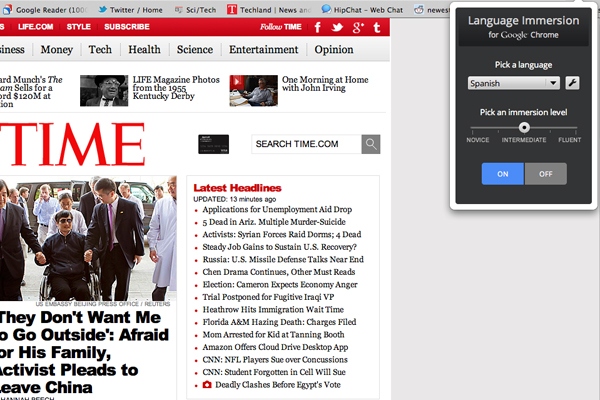Open 'Amazon Offers Cloud Drive Desktop App' headline
Screen dimensions: 600x400
pyautogui.click(x=275, y=347)
